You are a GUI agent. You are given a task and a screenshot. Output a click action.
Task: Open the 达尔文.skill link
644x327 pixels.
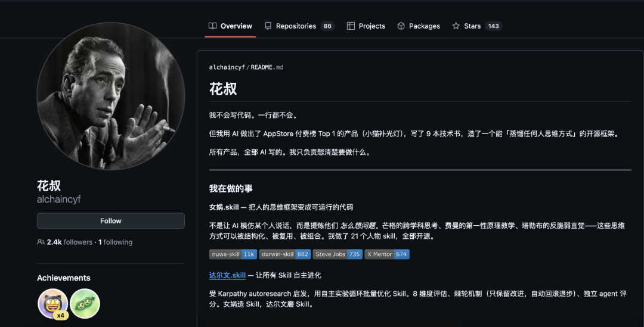227,275
